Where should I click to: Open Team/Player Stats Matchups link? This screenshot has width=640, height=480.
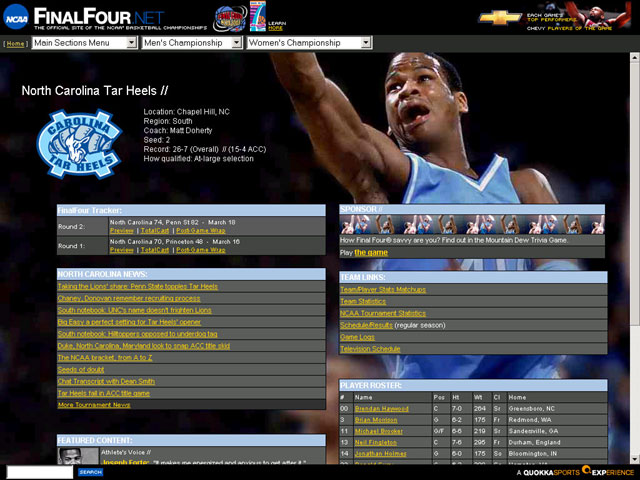tap(382, 289)
